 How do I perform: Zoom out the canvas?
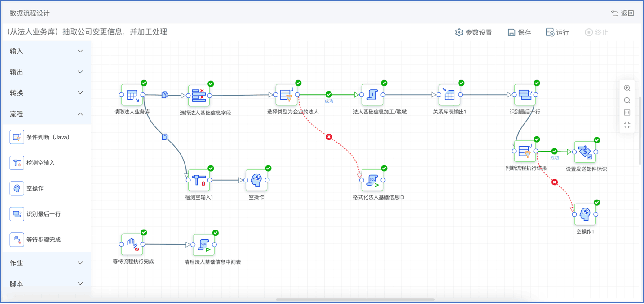(x=627, y=100)
